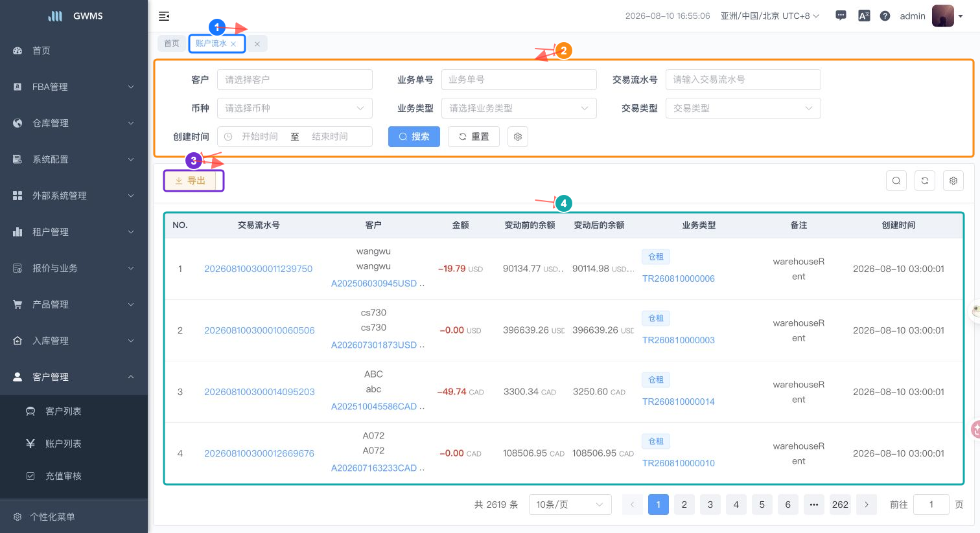This screenshot has width=980, height=533.
Task: Open transaction 20260810030001123975​0 link
Action: (259, 269)
